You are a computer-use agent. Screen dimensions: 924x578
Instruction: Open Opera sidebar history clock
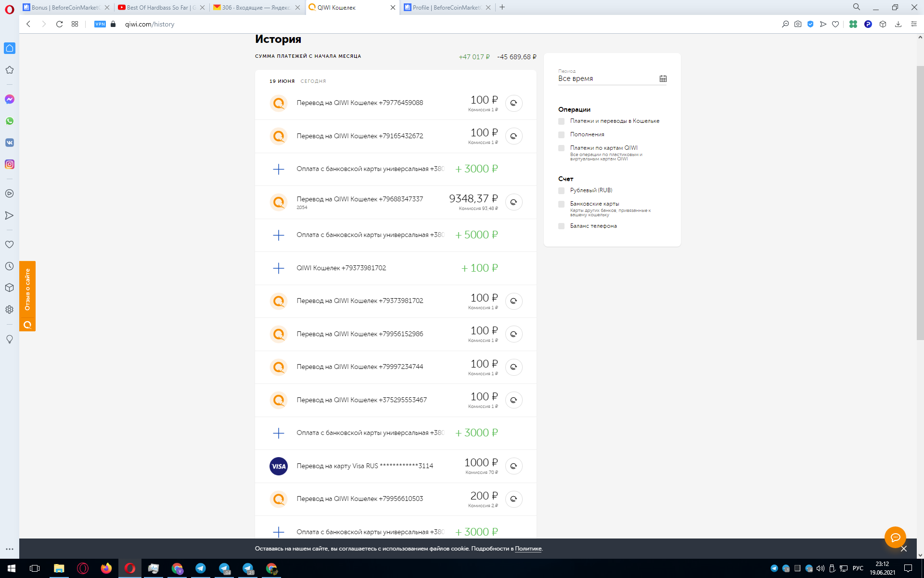(10, 266)
